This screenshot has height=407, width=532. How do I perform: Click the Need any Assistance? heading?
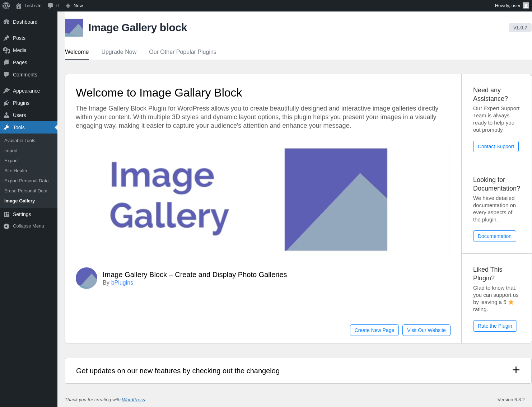coord(490,94)
